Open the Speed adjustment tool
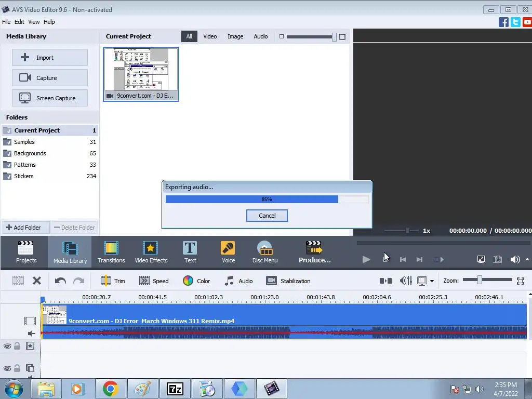 (x=154, y=281)
